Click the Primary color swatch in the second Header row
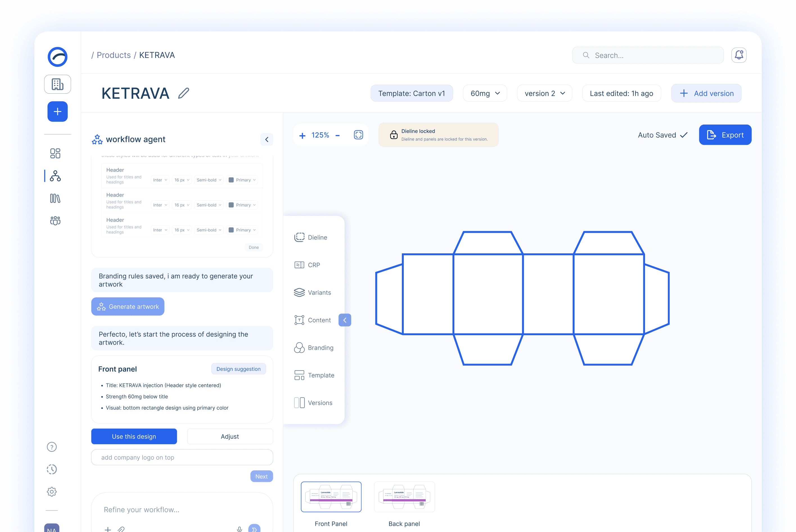Screen dimensions: 796x532 tap(231, 205)
